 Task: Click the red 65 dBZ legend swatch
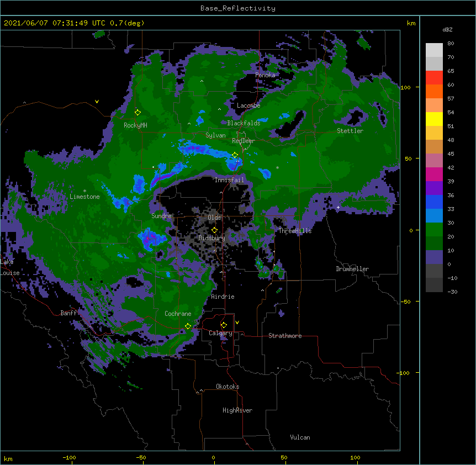[434, 78]
